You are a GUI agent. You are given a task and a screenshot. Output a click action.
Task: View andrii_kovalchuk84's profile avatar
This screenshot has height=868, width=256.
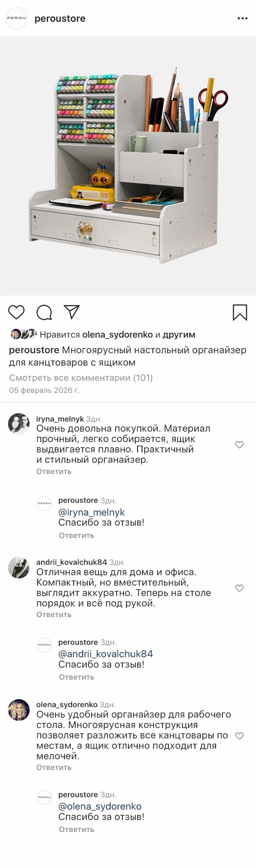(19, 568)
